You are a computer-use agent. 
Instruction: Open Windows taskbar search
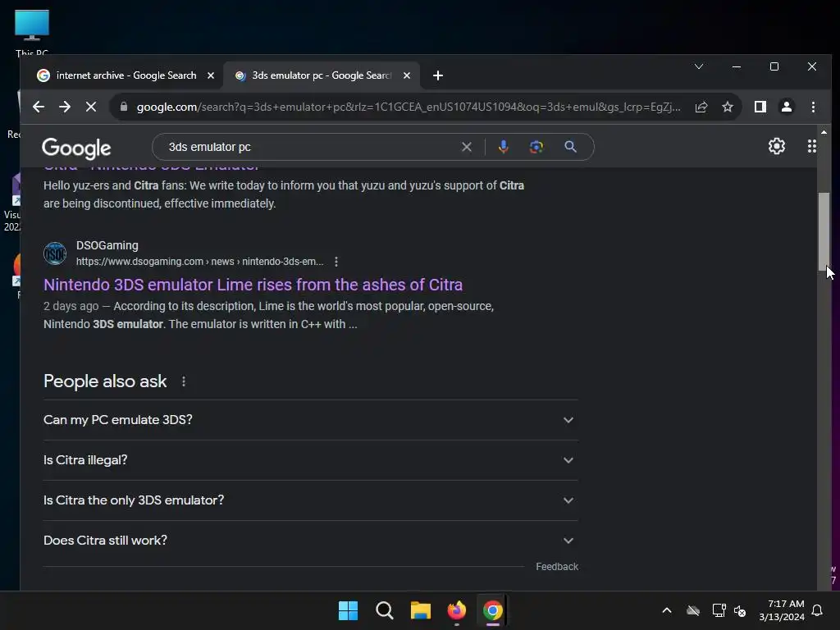click(384, 610)
